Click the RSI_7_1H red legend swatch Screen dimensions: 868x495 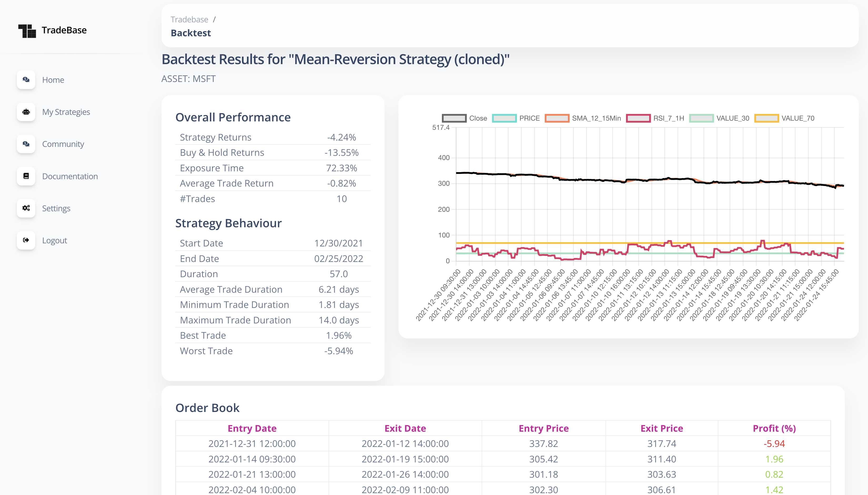pyautogui.click(x=638, y=118)
